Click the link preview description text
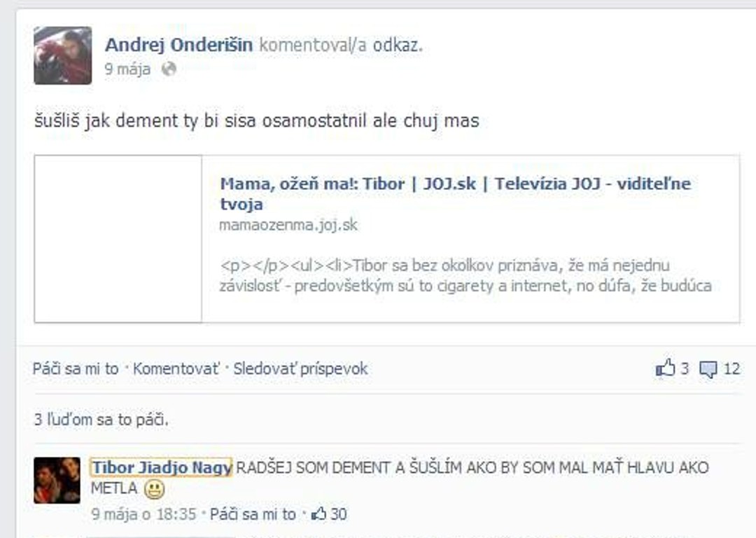 point(465,275)
